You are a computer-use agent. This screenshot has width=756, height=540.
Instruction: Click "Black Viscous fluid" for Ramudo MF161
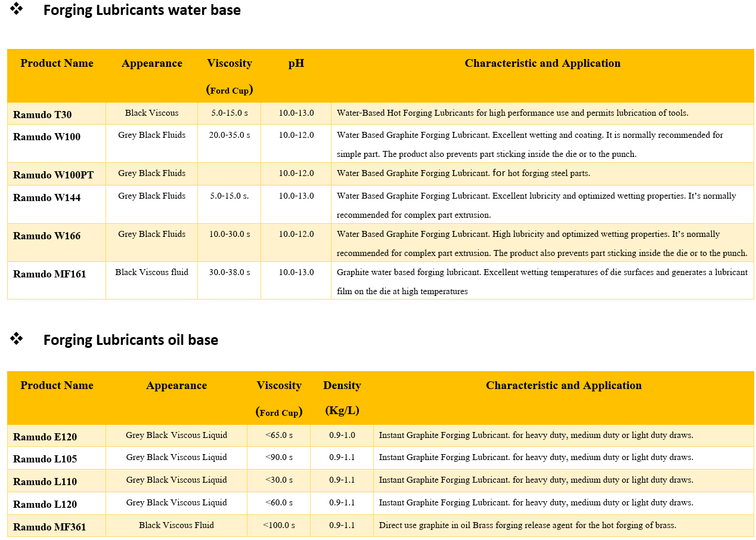pos(151,272)
